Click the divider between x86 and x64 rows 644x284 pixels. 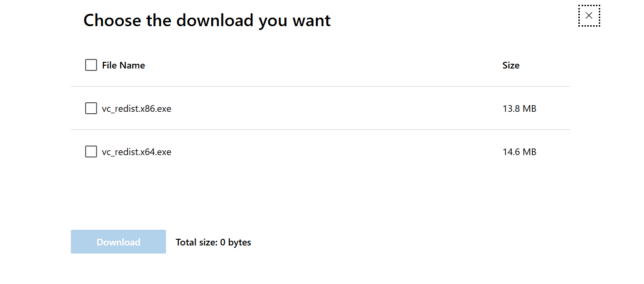point(320,129)
